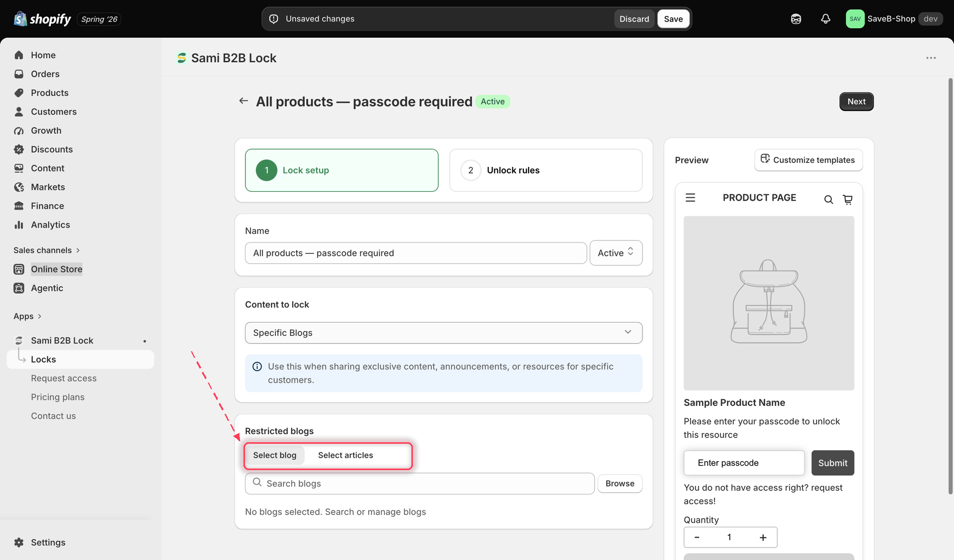Viewport: 954px width, 560px height.
Task: Open the three-dot more options menu
Action: (x=931, y=58)
